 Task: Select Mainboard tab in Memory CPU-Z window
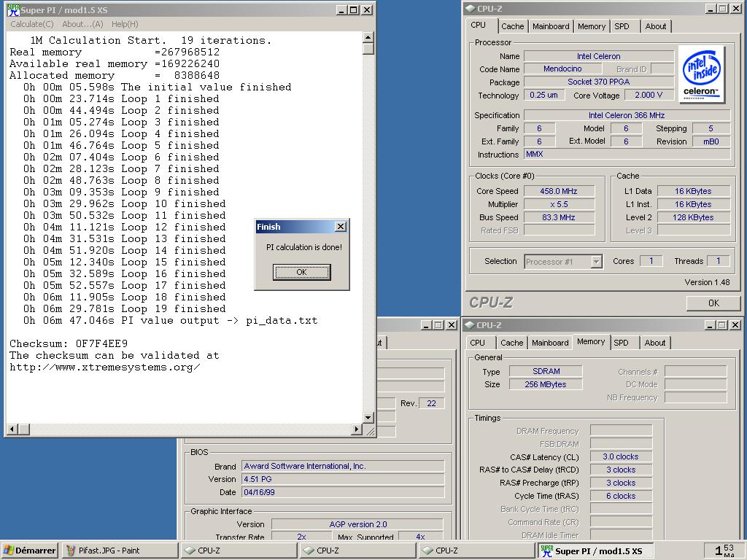550,343
